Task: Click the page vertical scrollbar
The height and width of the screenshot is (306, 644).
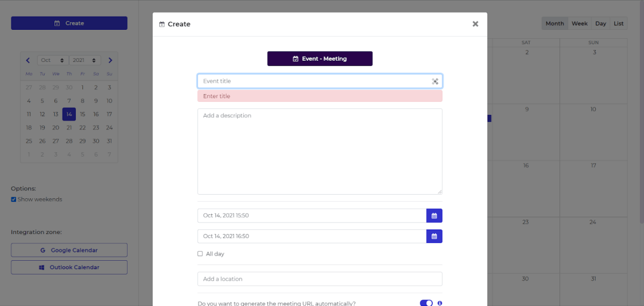Action: click(642, 113)
